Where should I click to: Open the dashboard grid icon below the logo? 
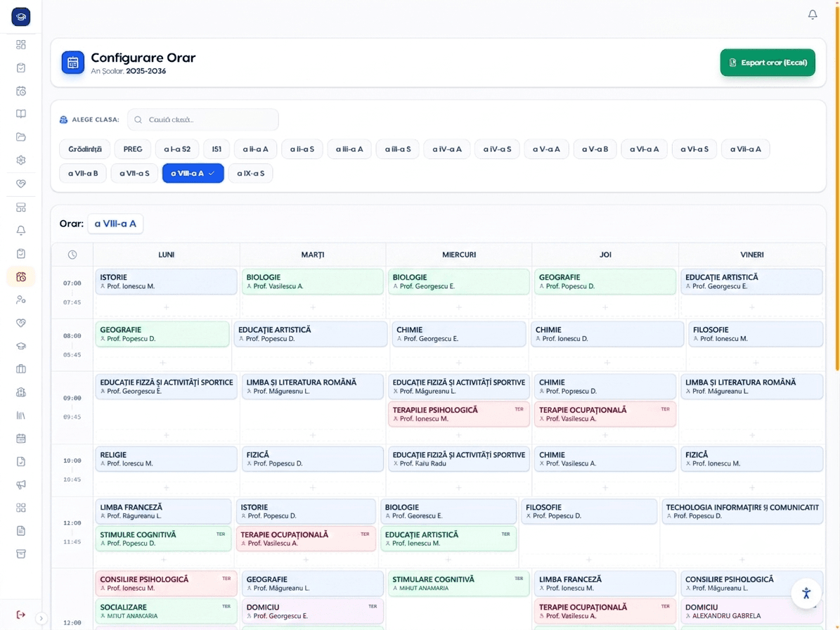[x=21, y=44]
